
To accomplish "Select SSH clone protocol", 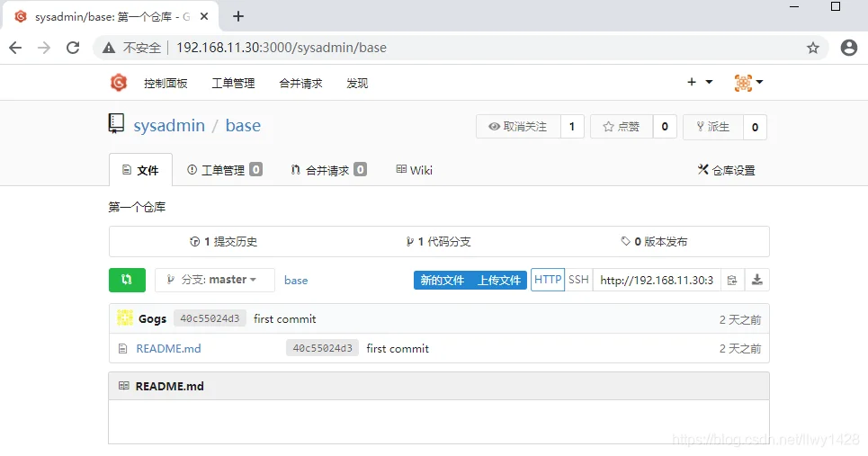I will pos(578,280).
